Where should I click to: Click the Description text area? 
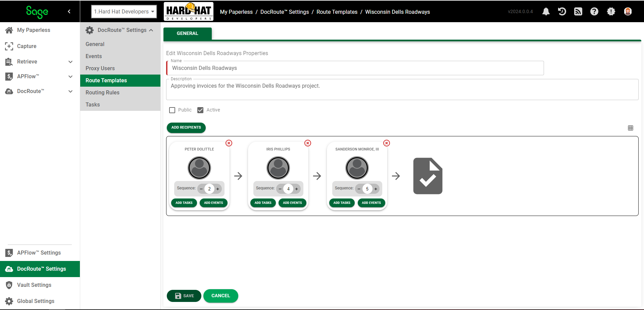coord(402,89)
